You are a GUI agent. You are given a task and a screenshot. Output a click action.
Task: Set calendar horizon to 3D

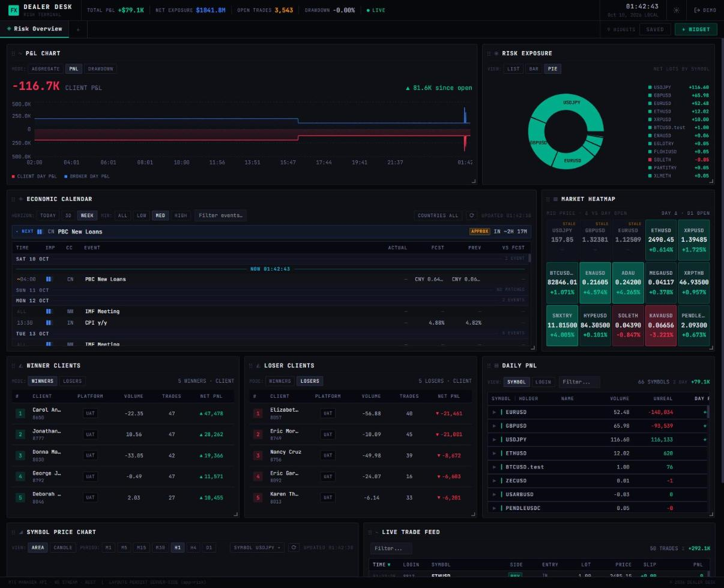click(x=68, y=215)
